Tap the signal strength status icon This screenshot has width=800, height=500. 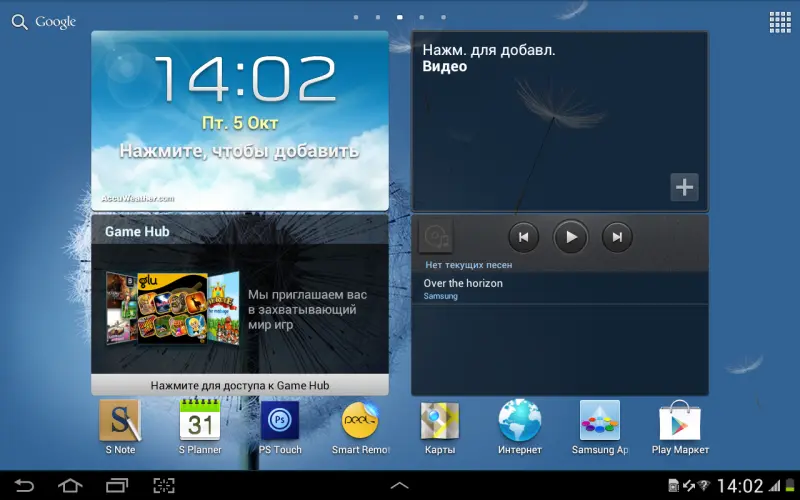[775, 485]
